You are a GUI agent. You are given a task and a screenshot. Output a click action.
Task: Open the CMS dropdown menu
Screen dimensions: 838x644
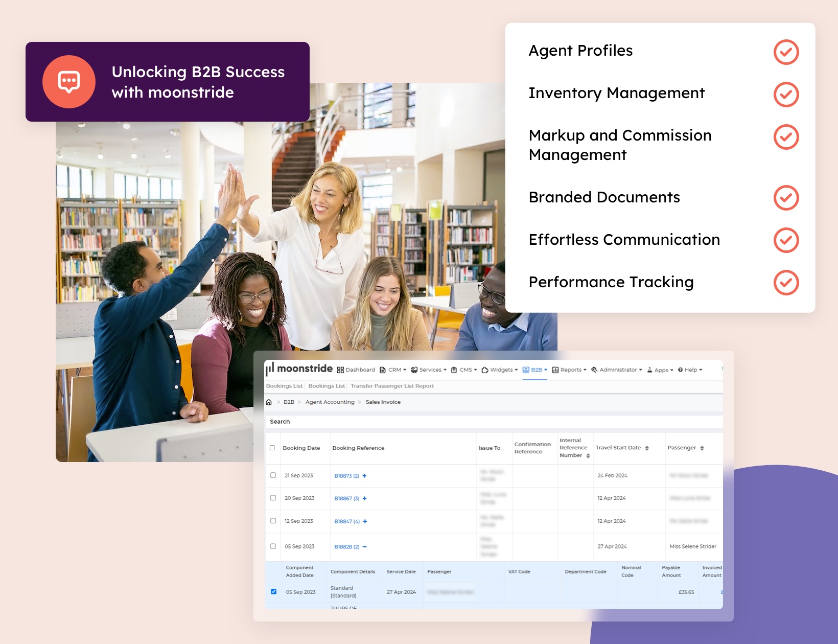click(464, 370)
